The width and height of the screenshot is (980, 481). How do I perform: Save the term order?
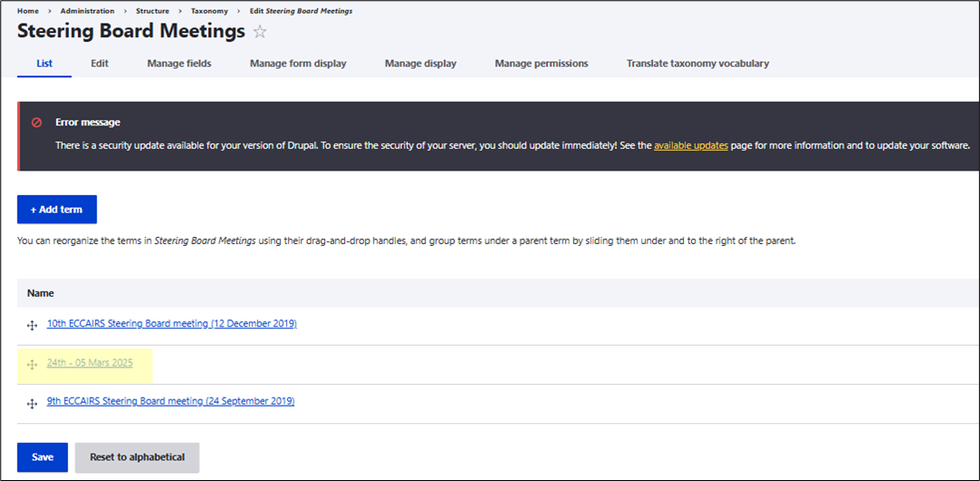click(x=43, y=457)
